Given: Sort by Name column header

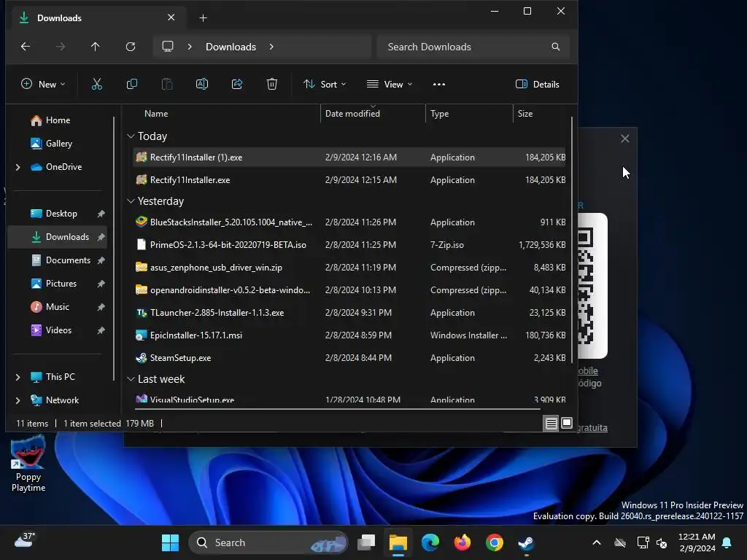Looking at the screenshot, I should coord(156,114).
